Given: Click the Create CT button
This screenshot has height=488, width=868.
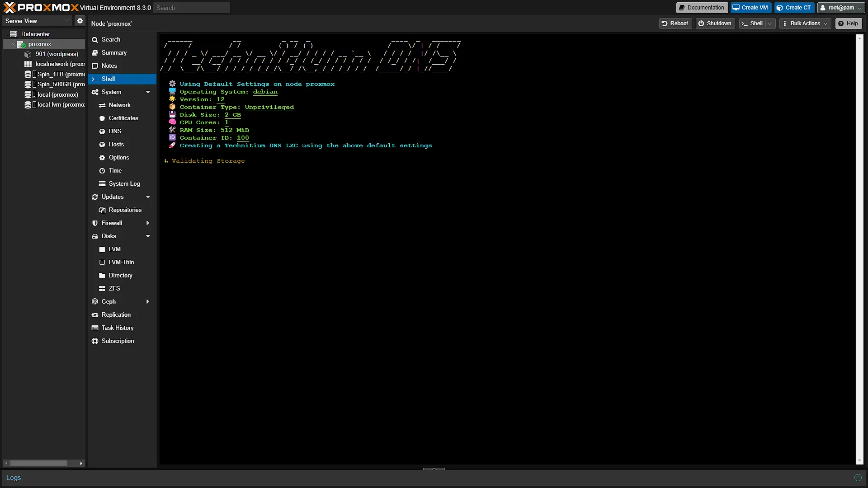Looking at the screenshot, I should pyautogui.click(x=794, y=8).
